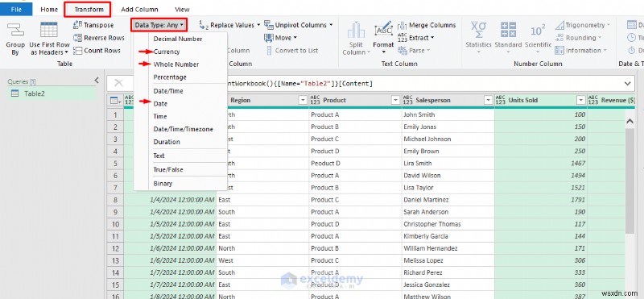Choose Text data type
Screen dimensions: 644x299
[x=159, y=156]
